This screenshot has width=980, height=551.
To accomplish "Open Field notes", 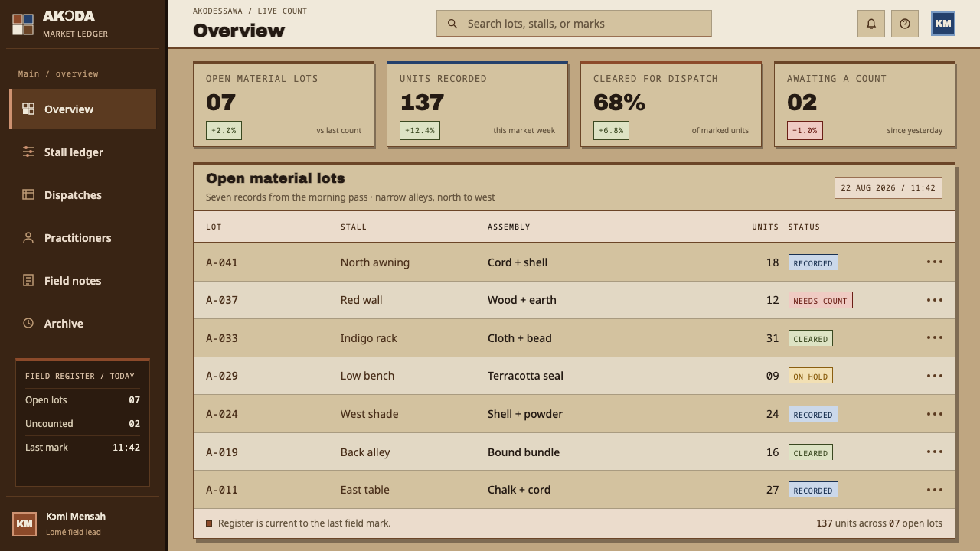I will pos(83,280).
